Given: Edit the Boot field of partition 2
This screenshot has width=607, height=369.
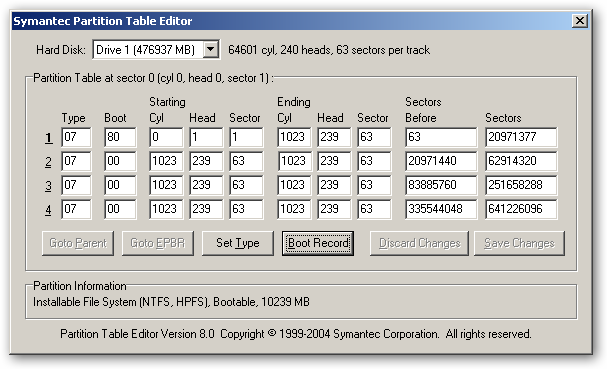Looking at the screenshot, I should coord(120,161).
